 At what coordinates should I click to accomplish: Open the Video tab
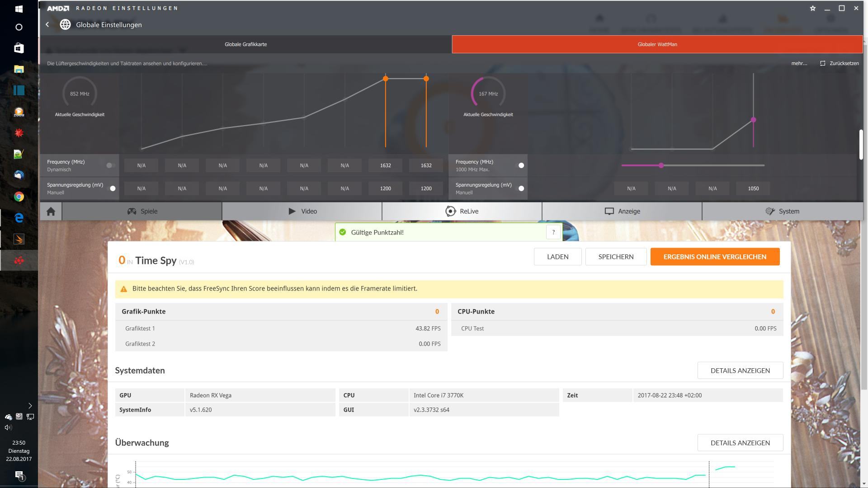click(302, 211)
